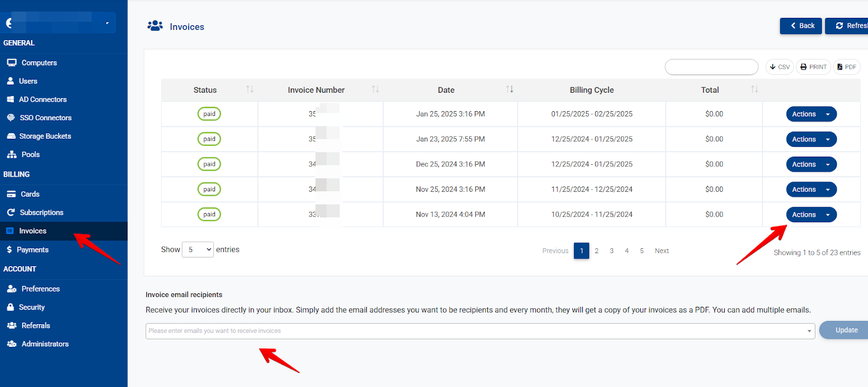Click the SSO Connectors fingerprint icon
The height and width of the screenshot is (387, 868).
11,118
